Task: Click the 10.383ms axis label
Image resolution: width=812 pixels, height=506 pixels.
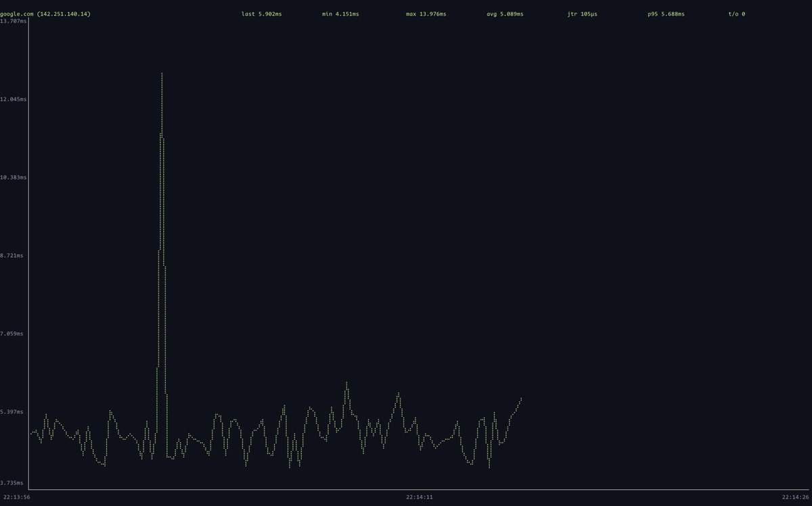Action: click(14, 177)
